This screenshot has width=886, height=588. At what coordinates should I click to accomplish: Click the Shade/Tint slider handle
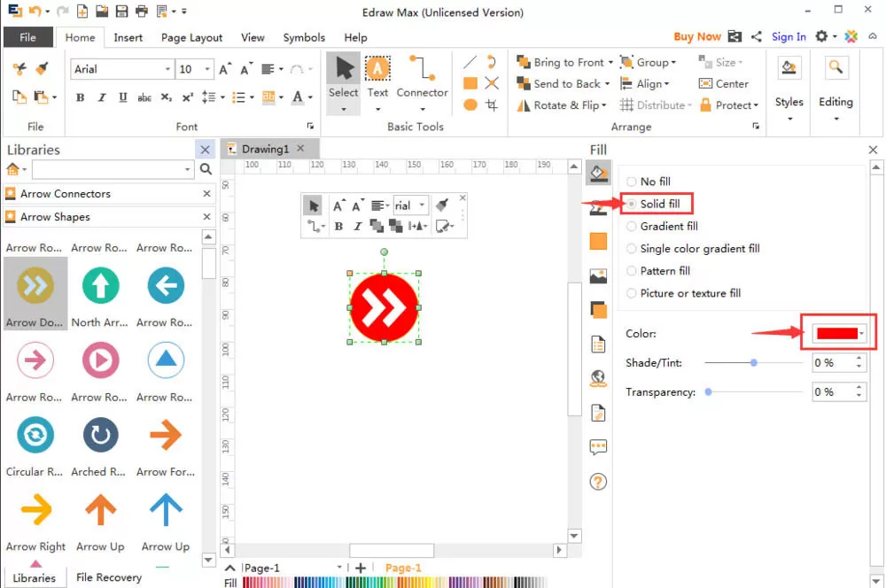[753, 362]
